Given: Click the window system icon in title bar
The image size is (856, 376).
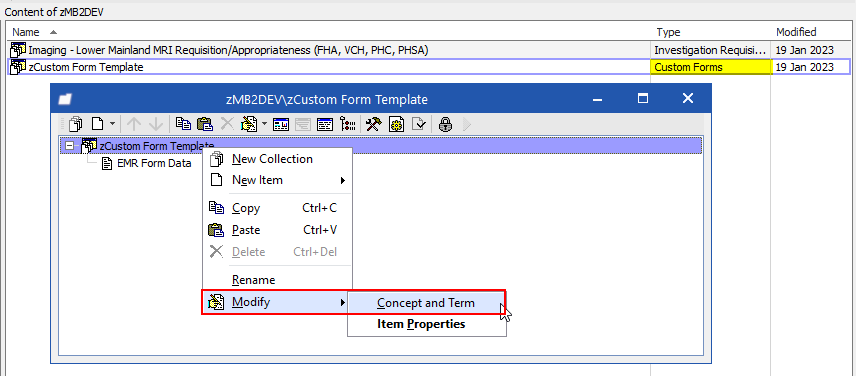Looking at the screenshot, I should click(65, 99).
